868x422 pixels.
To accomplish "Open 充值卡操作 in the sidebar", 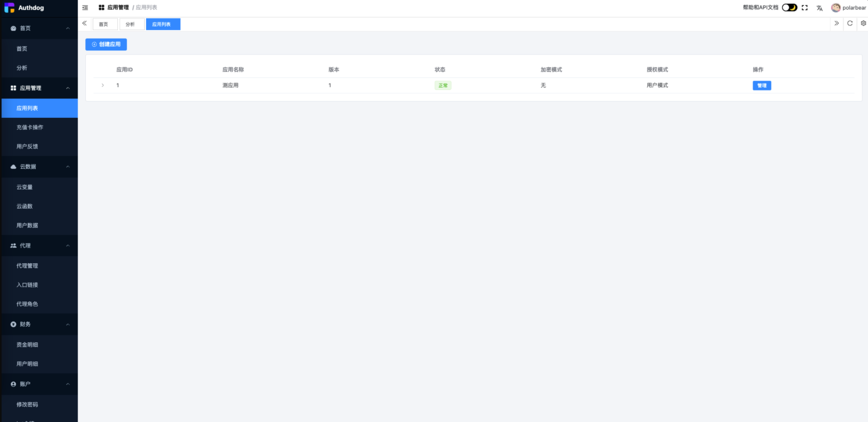I will click(x=40, y=127).
